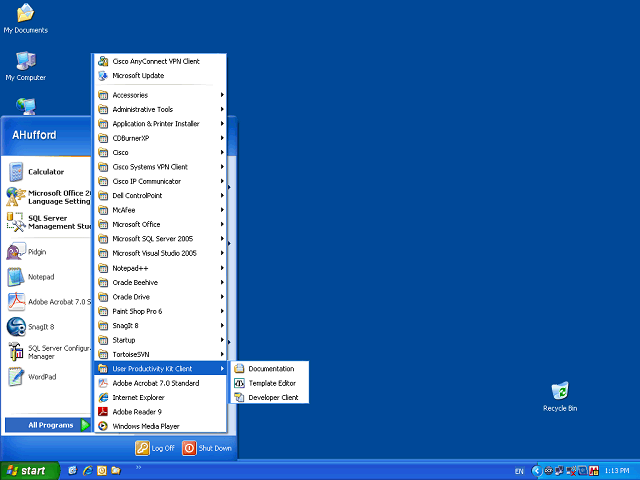Click the folder icon in quick launch

pos(116,471)
